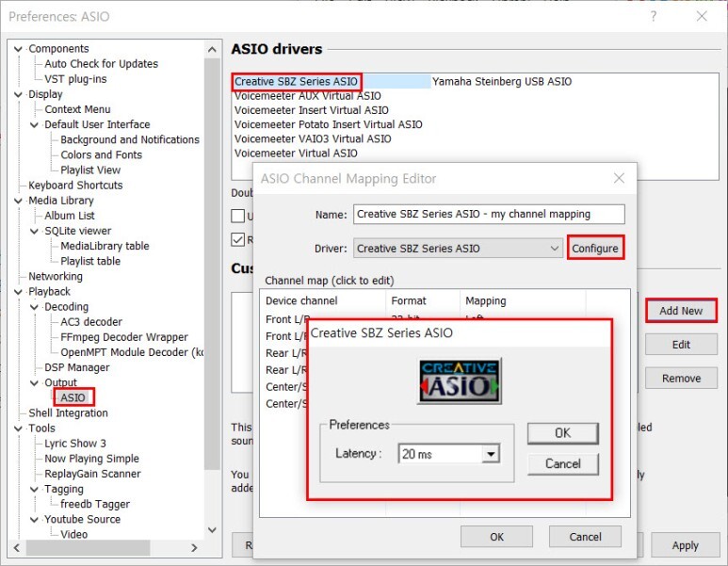This screenshot has height=566, width=728.
Task: Collapse the SQLite viewer node
Action: click(x=34, y=231)
